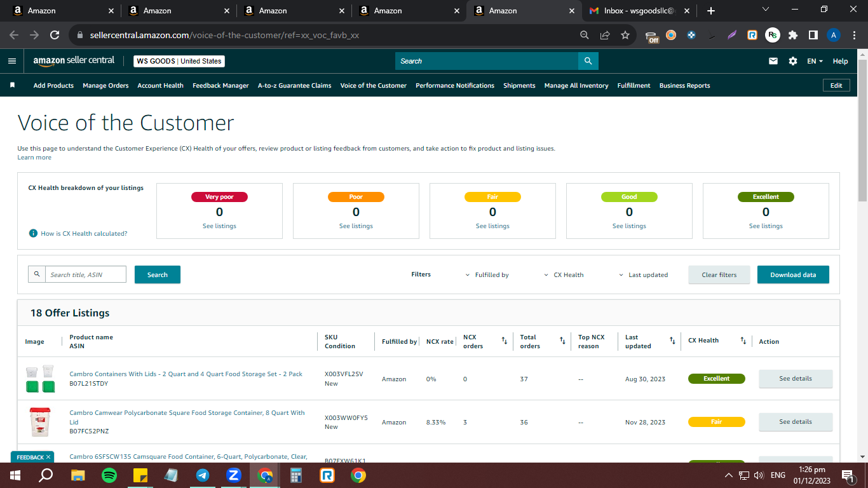
Task: Expand the Fulfilled by filter dropdown
Action: (x=487, y=274)
